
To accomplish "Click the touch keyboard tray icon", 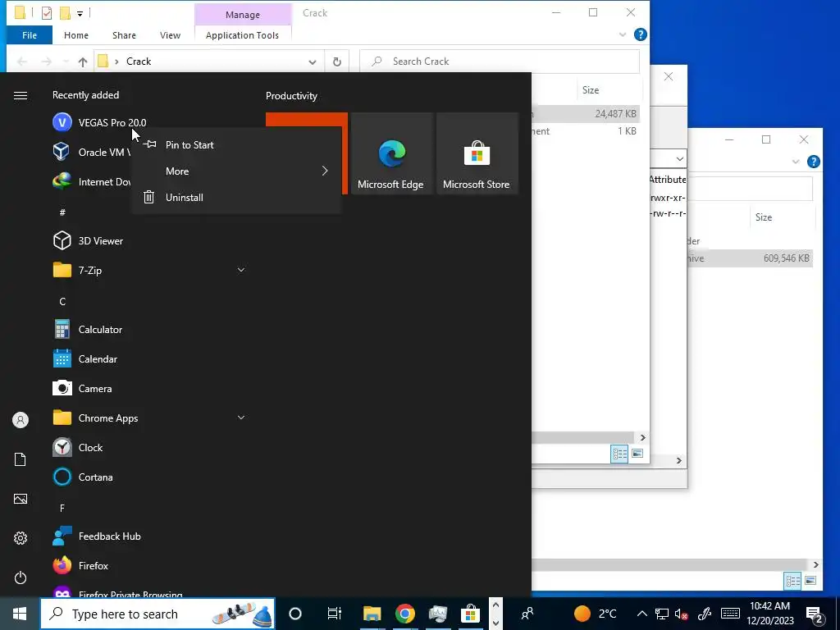I will pyautogui.click(x=730, y=614).
